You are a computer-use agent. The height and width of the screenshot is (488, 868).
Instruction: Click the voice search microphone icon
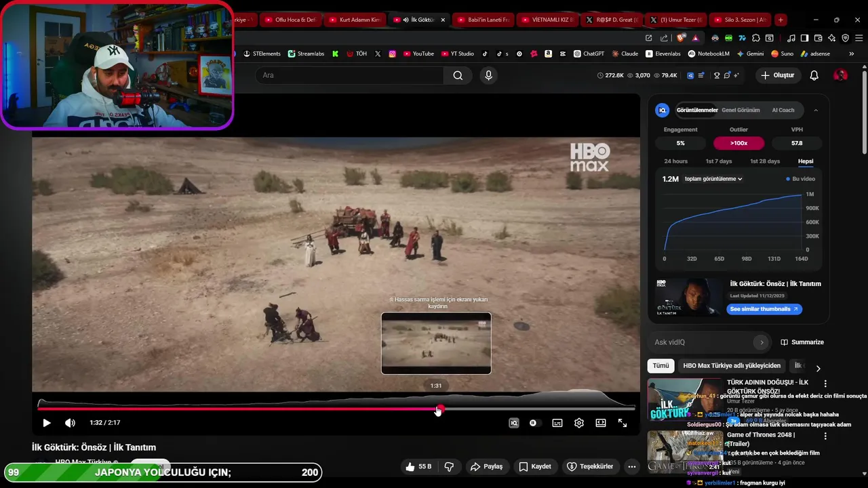click(488, 75)
